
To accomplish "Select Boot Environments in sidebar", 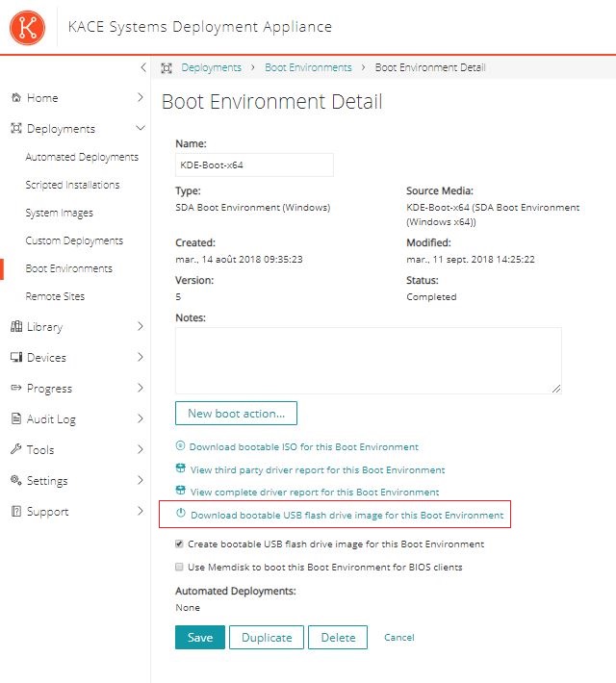I will (69, 268).
